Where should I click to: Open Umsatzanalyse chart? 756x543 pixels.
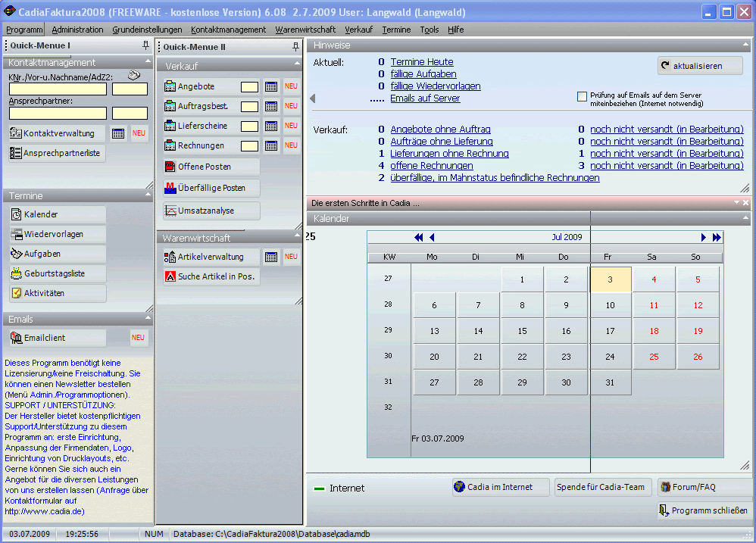[x=211, y=211]
